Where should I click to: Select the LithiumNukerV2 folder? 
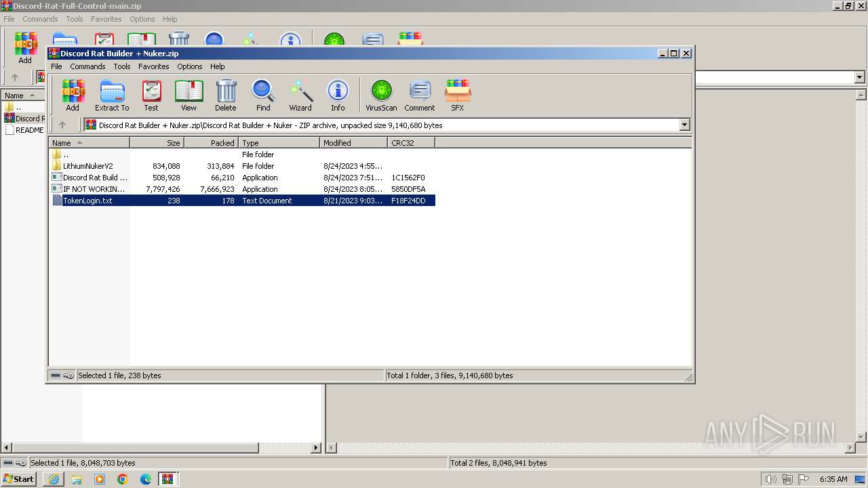[88, 166]
